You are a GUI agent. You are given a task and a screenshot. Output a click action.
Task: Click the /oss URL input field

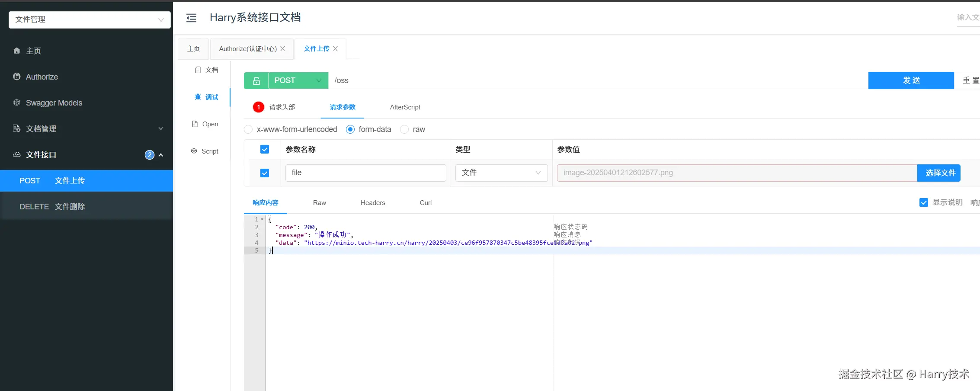598,80
